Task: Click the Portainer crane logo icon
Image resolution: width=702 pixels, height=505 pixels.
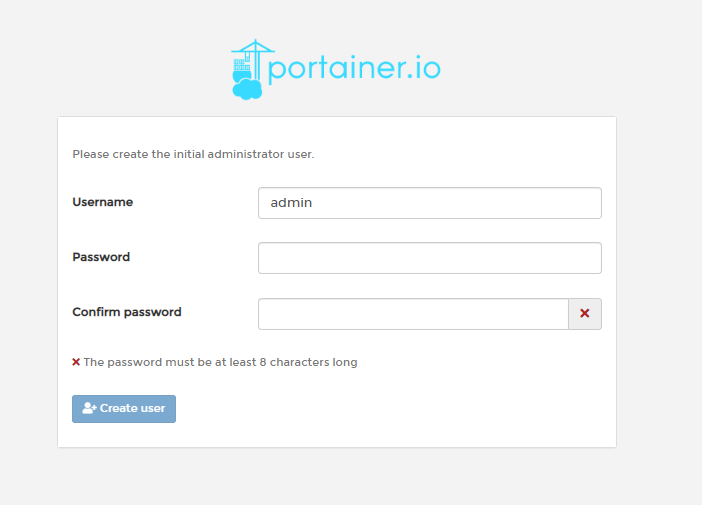Action: pos(253,69)
